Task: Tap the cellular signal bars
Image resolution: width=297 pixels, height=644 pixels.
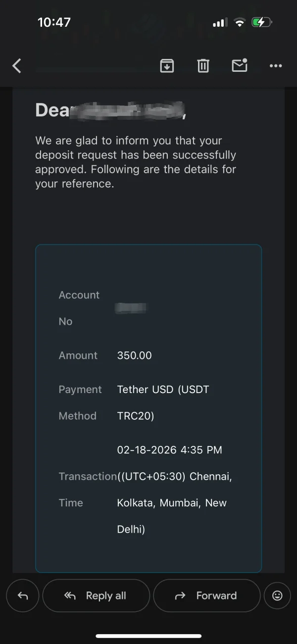Action: point(219,23)
